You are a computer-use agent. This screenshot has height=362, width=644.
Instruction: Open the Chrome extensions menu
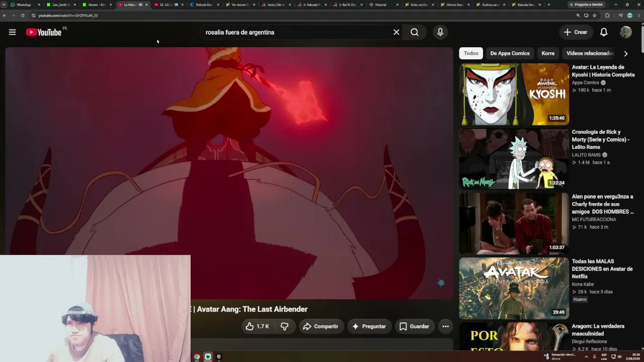(607, 16)
